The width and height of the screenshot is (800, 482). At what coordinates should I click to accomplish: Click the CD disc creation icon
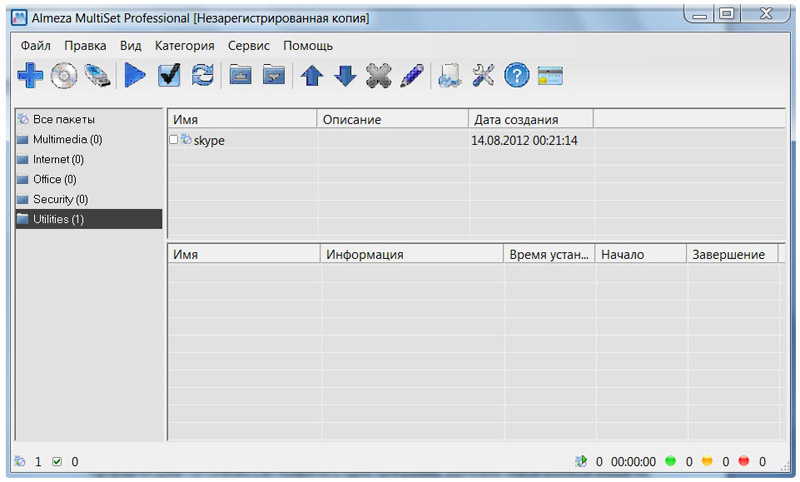[64, 75]
